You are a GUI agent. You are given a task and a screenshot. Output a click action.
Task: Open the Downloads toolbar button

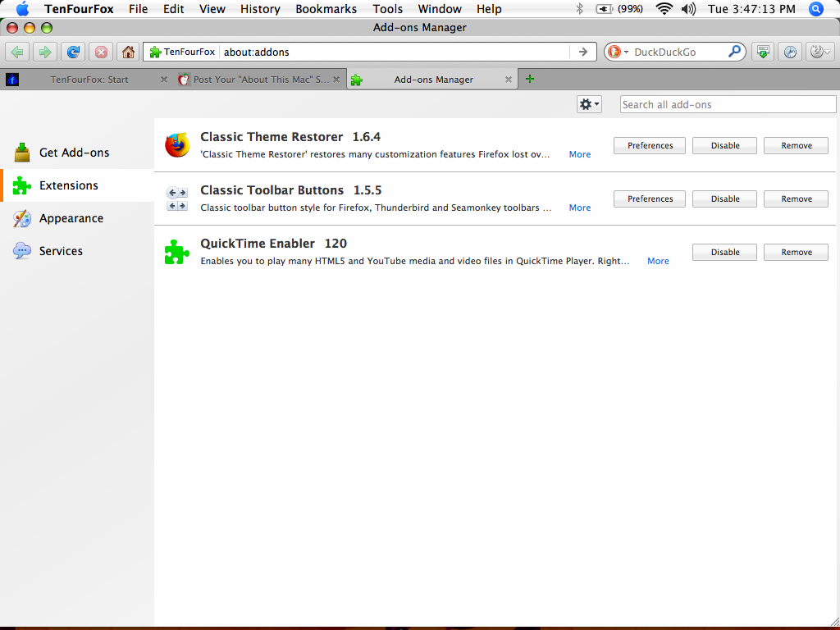pyautogui.click(x=762, y=52)
